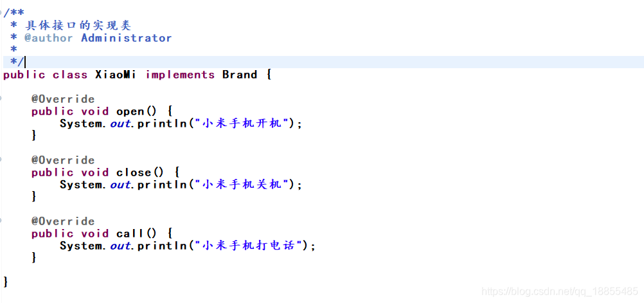Click the void keyword on the close() line
644x303 pixels.
[x=95, y=172]
